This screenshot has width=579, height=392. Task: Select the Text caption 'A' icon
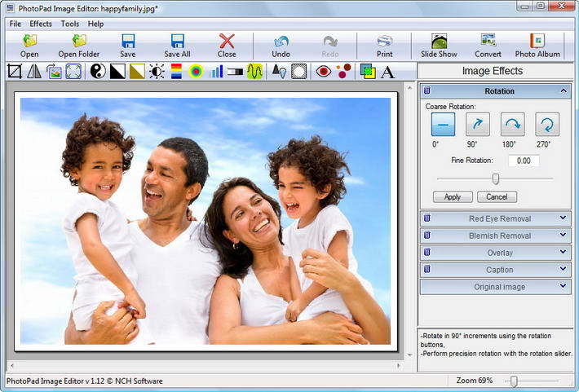click(387, 72)
